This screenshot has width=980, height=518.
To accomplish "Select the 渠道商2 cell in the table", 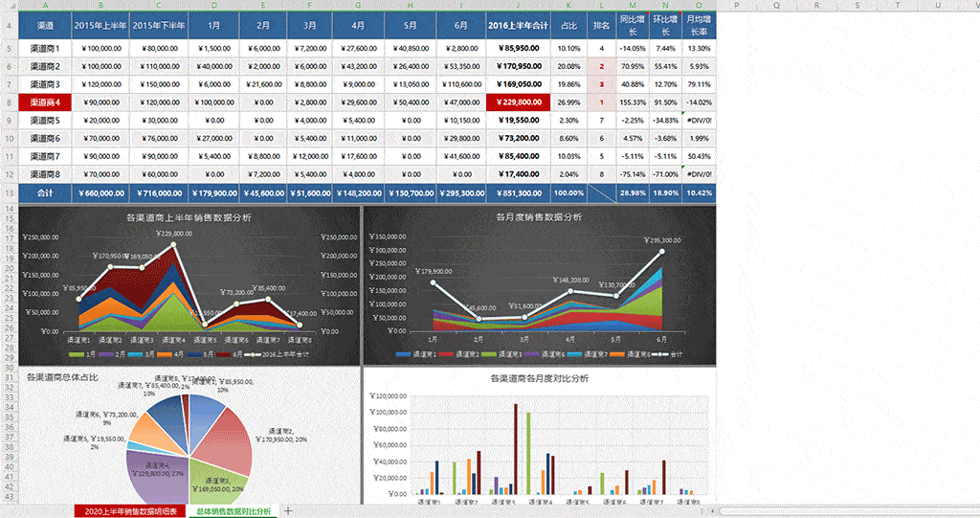I will [x=45, y=66].
